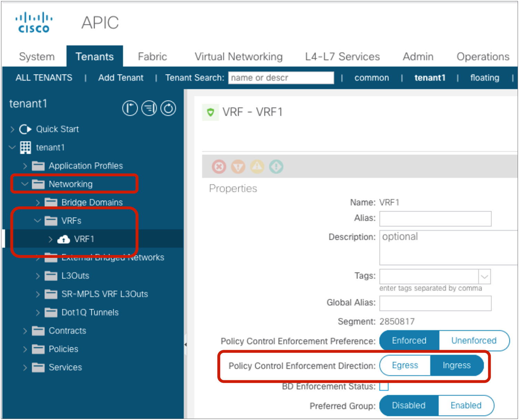Click the VRFs folder icon

pos(51,221)
